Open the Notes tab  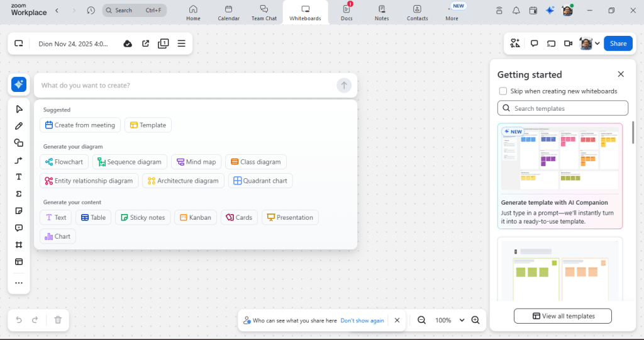tap(382, 13)
